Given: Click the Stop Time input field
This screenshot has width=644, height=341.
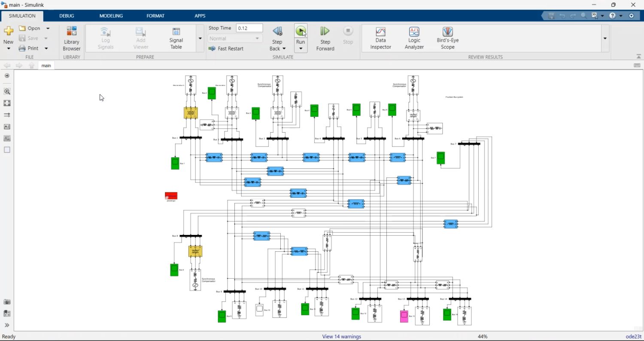Looking at the screenshot, I should 249,27.
